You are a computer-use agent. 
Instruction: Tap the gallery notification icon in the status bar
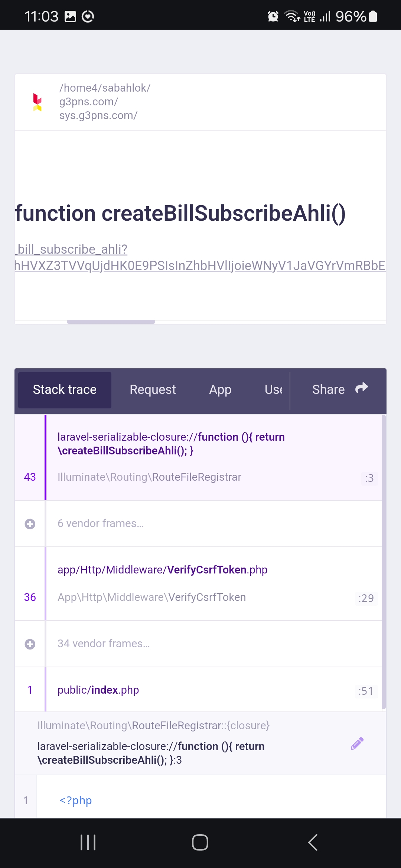click(x=70, y=16)
